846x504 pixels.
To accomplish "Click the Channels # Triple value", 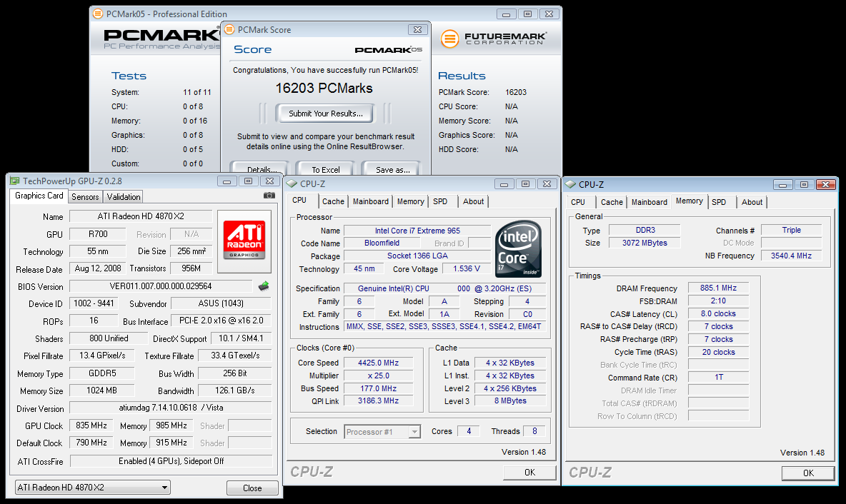I will 791,230.
